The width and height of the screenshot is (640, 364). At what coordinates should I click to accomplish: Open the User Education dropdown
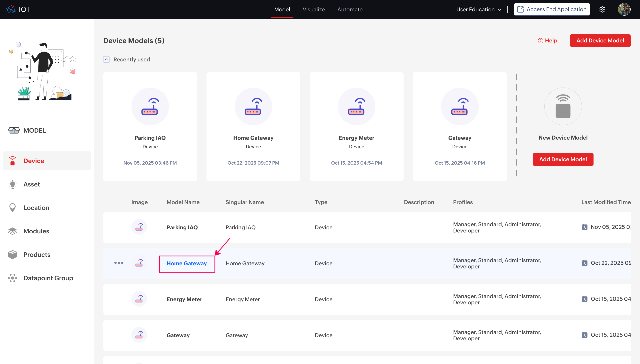pyautogui.click(x=478, y=10)
